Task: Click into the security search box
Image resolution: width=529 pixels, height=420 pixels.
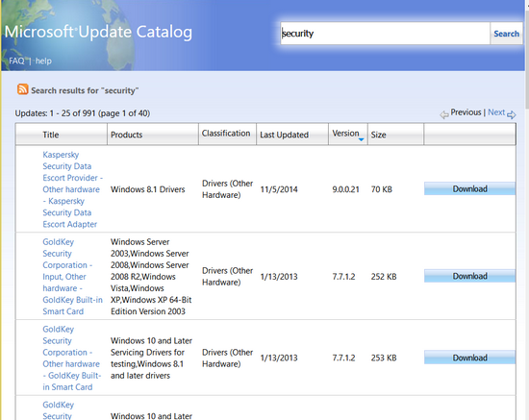Action: (x=385, y=34)
